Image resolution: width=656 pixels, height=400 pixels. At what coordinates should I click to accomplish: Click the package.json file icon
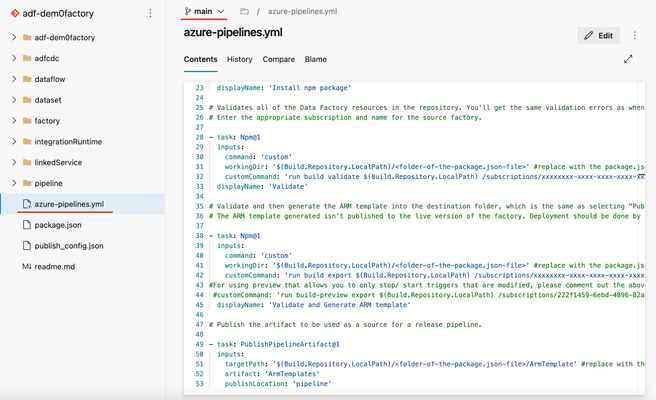pyautogui.click(x=27, y=225)
